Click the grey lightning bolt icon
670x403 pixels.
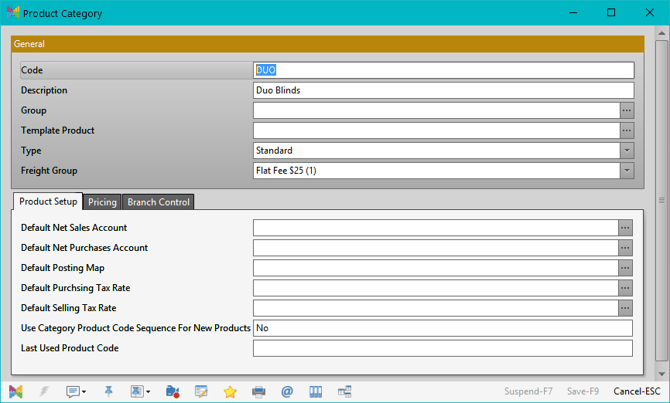[x=44, y=391]
